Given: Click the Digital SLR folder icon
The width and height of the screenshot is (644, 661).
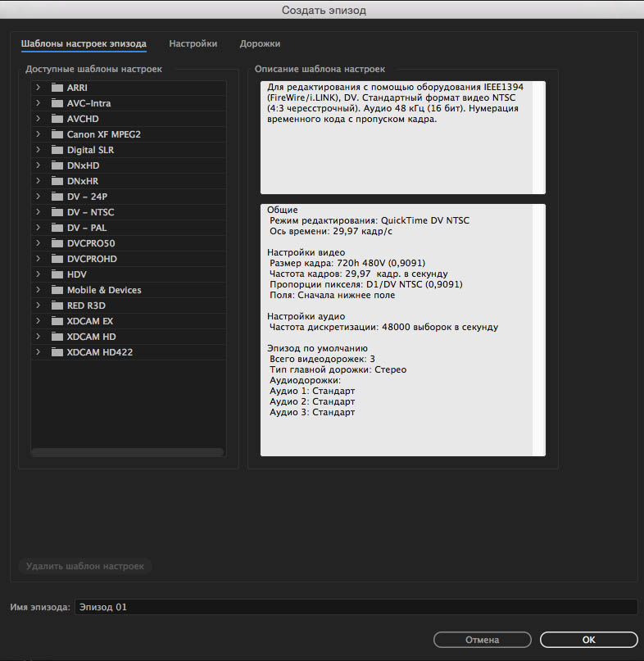Looking at the screenshot, I should click(57, 150).
